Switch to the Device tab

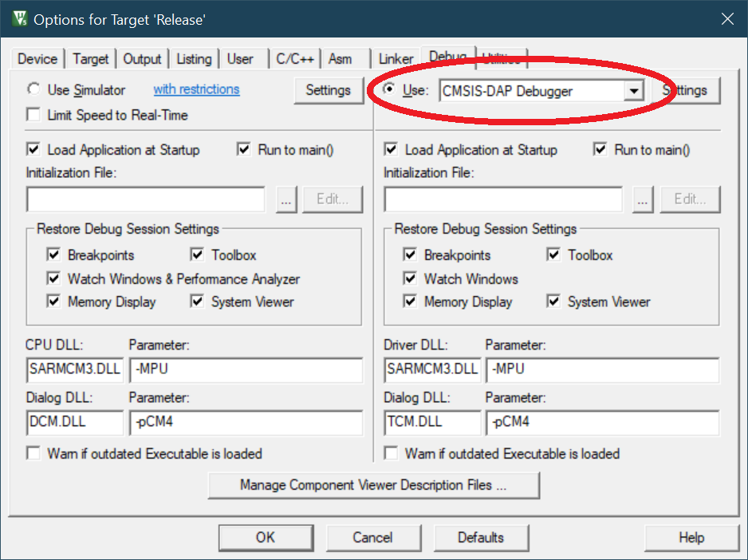[37, 59]
